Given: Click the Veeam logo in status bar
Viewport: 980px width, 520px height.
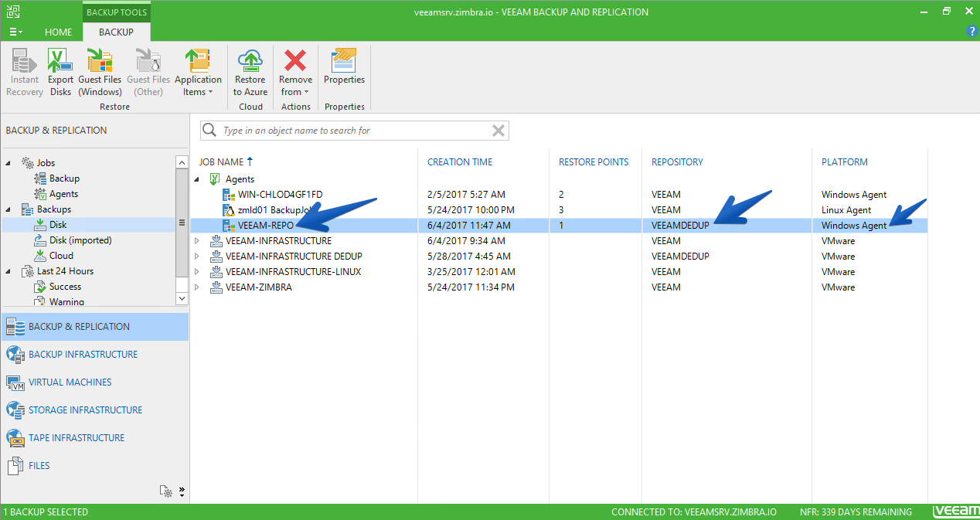Looking at the screenshot, I should (x=956, y=512).
